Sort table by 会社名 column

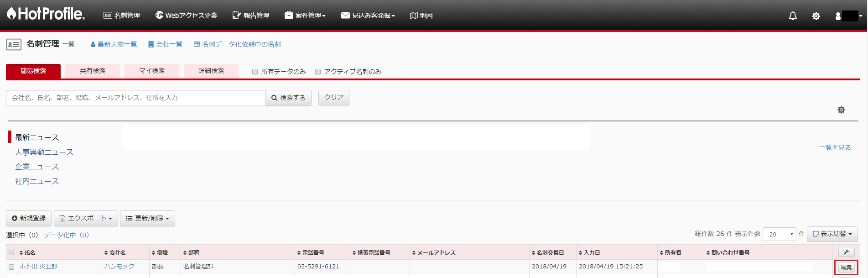coord(115,252)
